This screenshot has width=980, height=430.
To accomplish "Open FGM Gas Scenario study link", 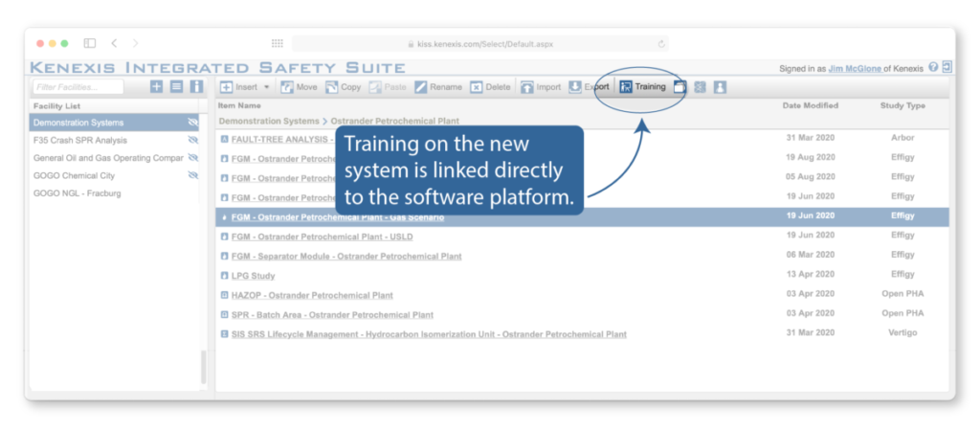I will point(338,217).
